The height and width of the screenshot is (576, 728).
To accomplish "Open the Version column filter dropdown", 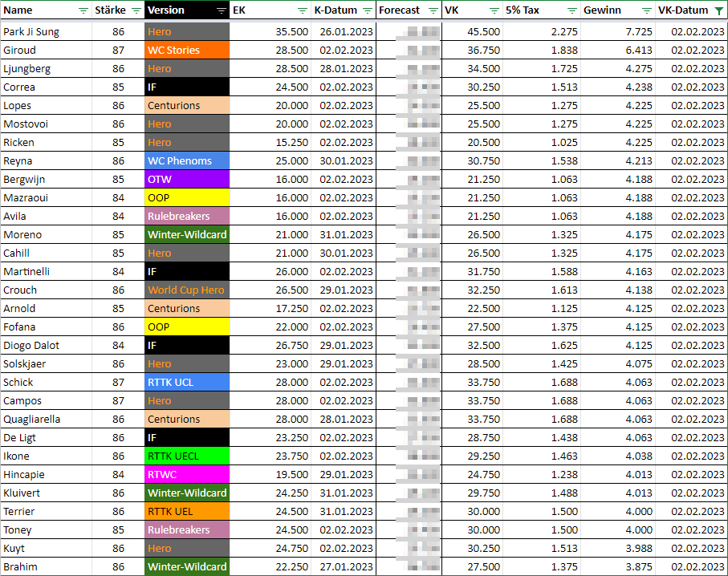I will [222, 10].
